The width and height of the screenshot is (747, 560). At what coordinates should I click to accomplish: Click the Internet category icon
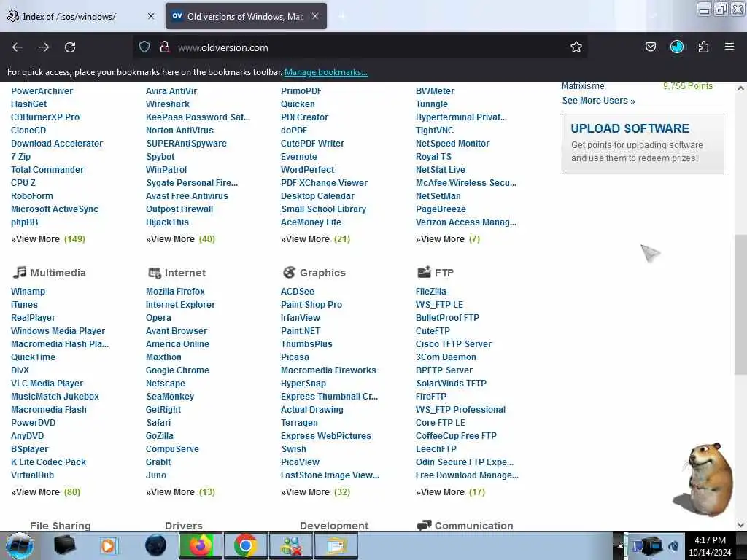pos(155,273)
